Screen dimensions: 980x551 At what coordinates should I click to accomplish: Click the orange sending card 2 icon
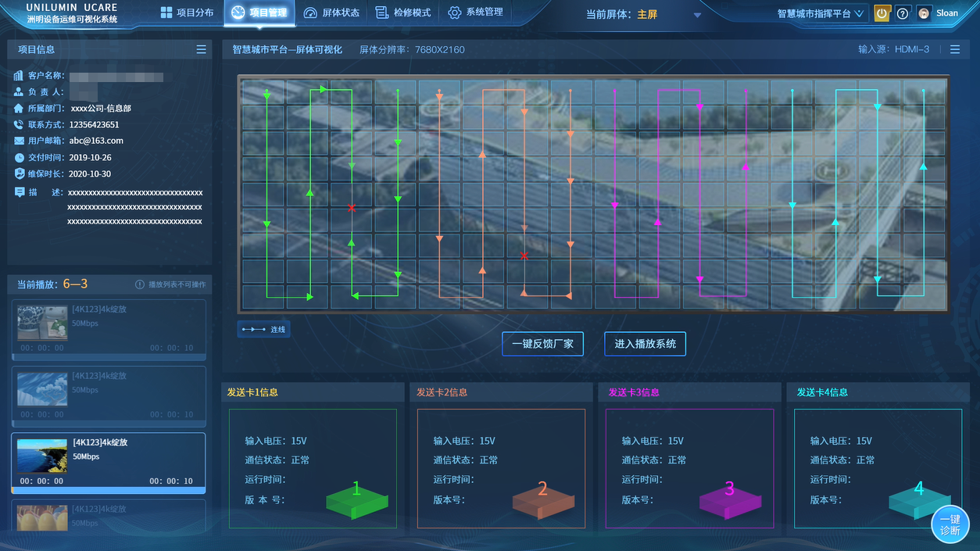pos(543,500)
